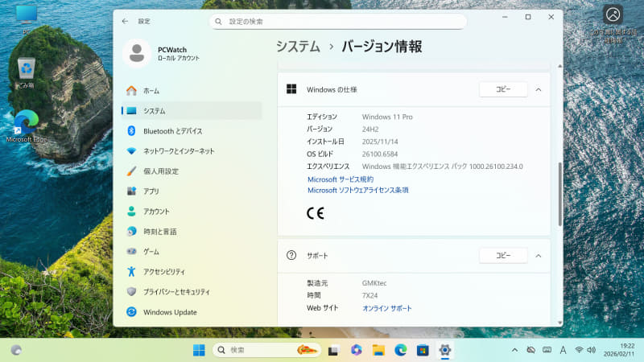Click the top-right desktop spotlight icon
This screenshot has height=362, width=644.
coord(613,23)
